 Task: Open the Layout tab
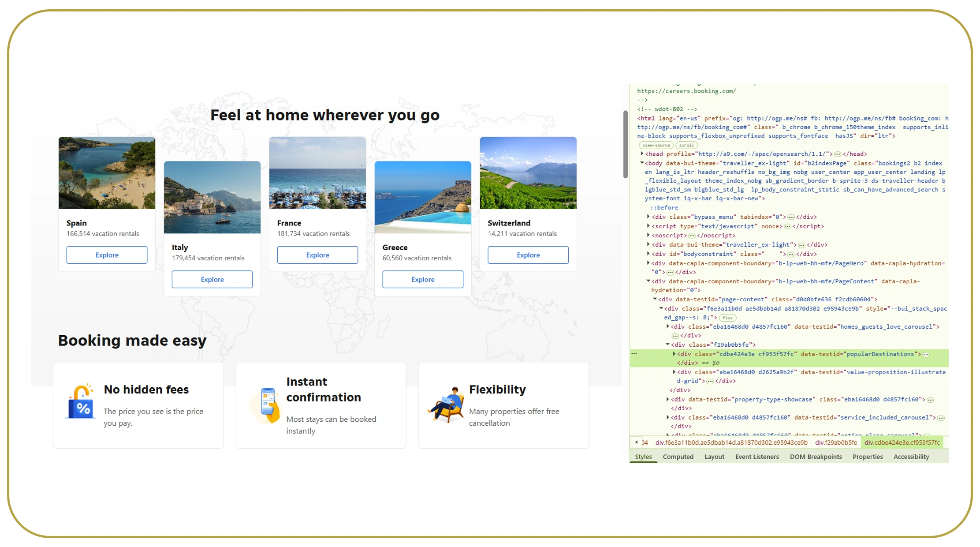(714, 457)
